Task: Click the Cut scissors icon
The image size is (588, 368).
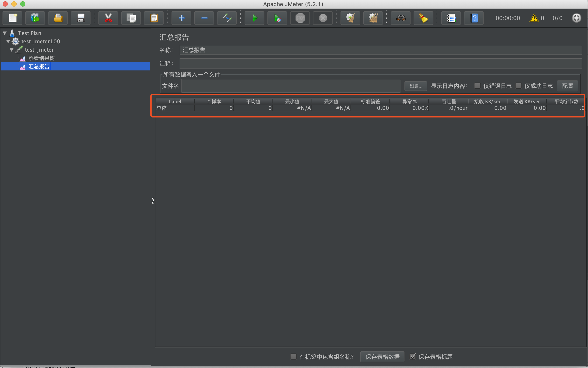Action: click(x=108, y=18)
